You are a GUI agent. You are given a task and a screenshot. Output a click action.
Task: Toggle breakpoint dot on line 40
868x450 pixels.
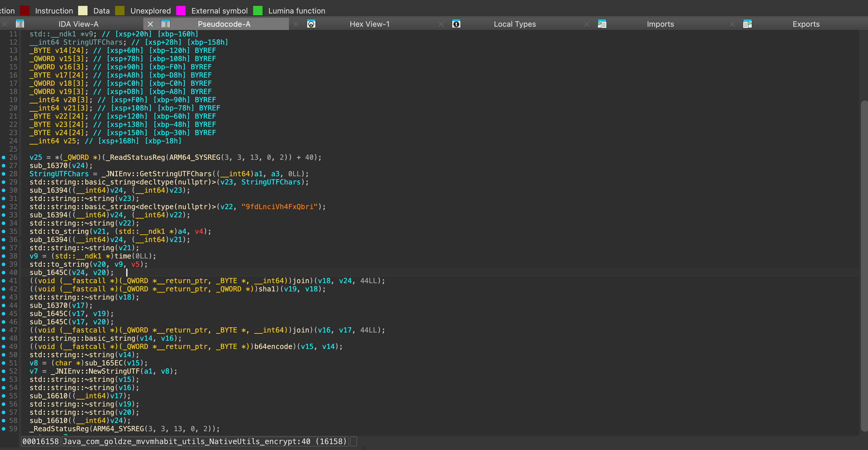click(x=3, y=272)
